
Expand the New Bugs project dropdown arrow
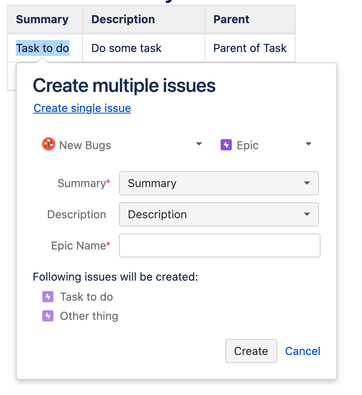tap(199, 144)
